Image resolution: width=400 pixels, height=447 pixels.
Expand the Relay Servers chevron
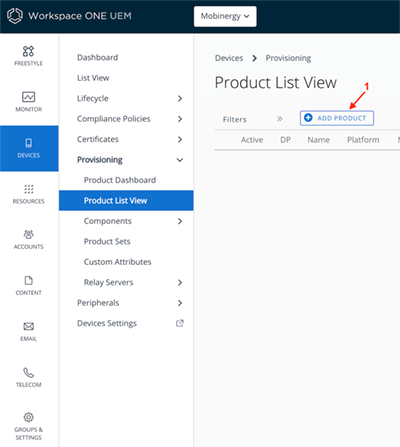[180, 283]
